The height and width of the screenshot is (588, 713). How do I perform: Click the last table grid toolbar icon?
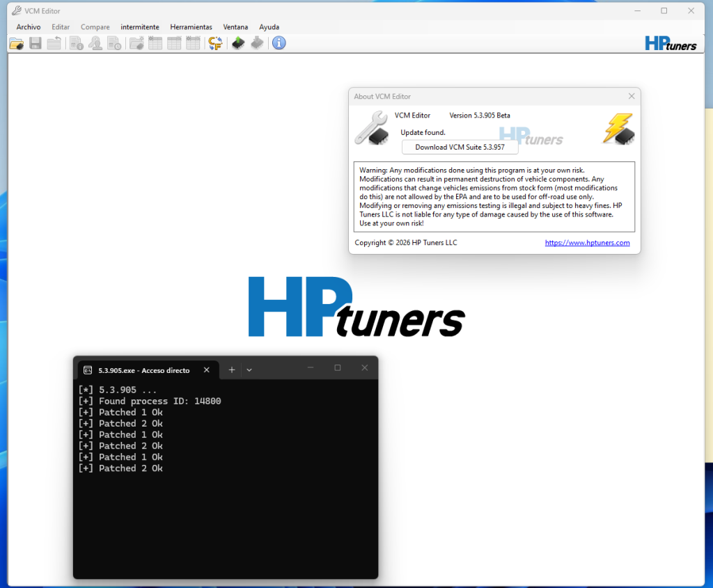coord(193,43)
